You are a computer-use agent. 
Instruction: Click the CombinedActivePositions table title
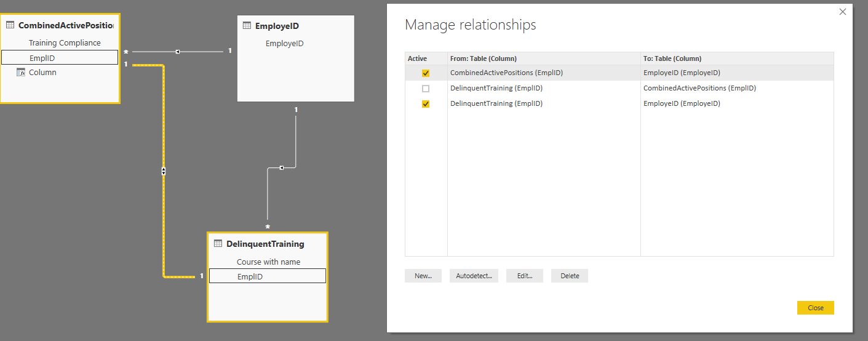tap(66, 25)
